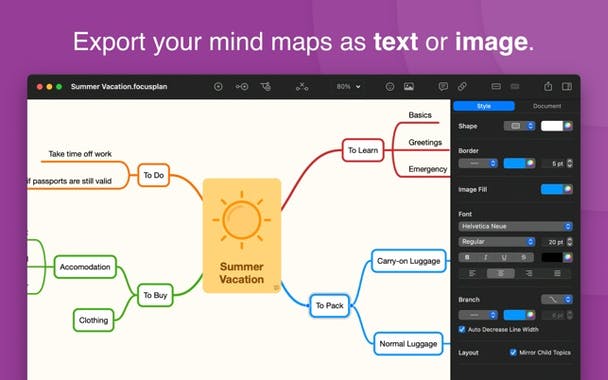Image resolution: width=608 pixels, height=380 pixels.
Task: Select the Carry-on Luggage topic node
Action: pyautogui.click(x=409, y=261)
